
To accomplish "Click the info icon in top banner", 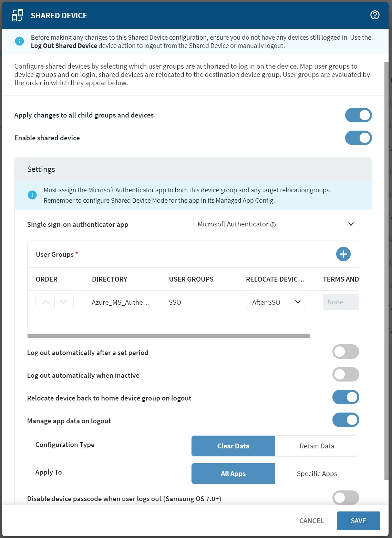I will point(20,41).
